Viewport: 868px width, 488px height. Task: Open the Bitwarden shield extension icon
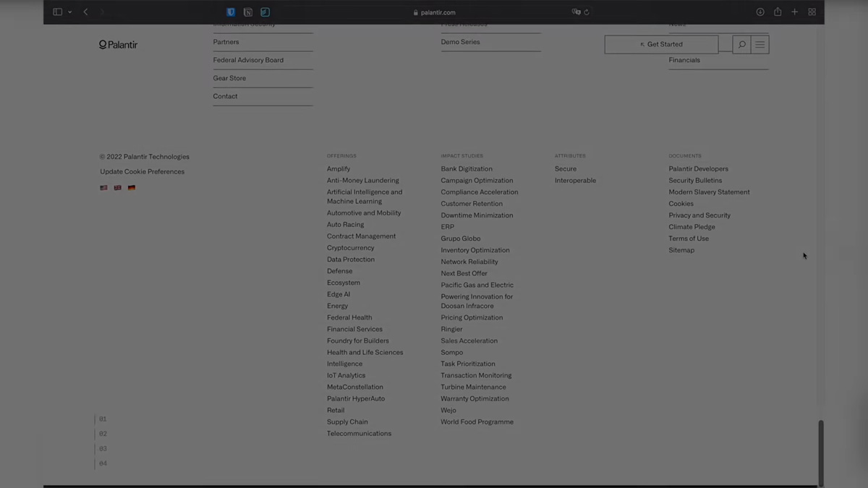click(x=231, y=12)
